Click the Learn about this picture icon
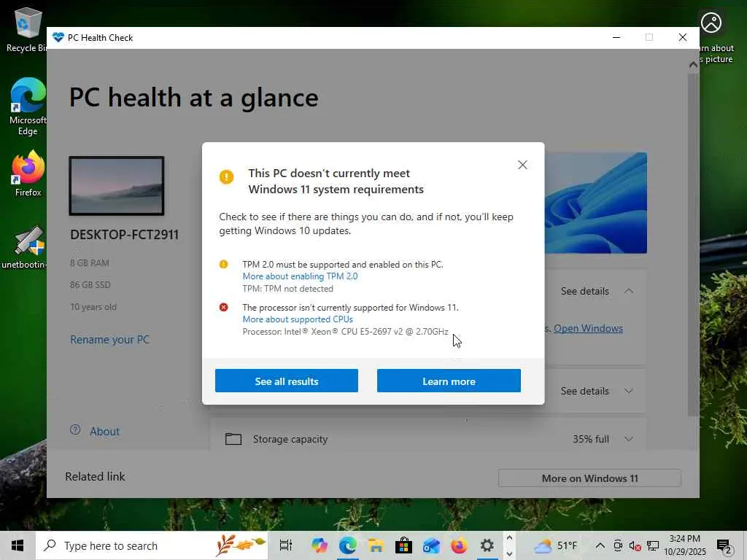Image resolution: width=747 pixels, height=560 pixels. (x=711, y=23)
